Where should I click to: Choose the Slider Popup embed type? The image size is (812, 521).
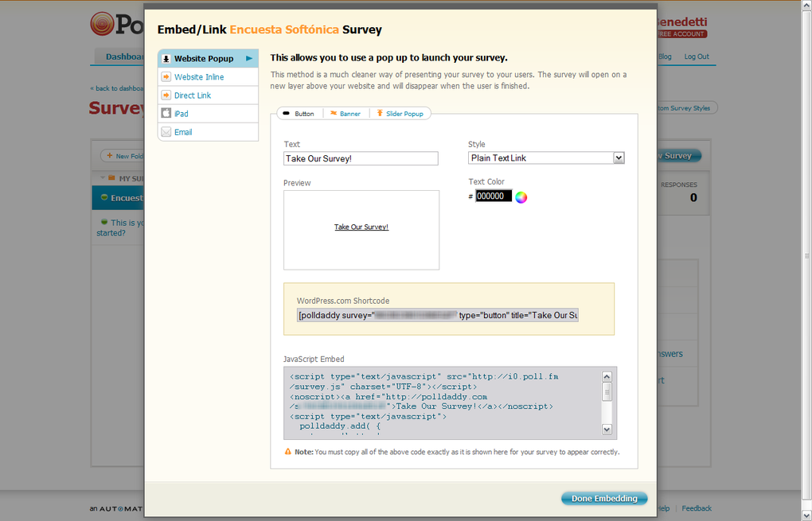[x=404, y=113]
